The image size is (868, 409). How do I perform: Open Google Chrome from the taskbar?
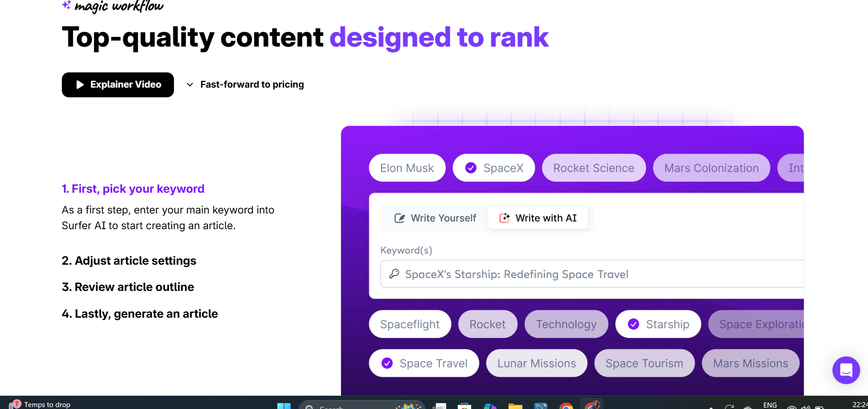pyautogui.click(x=566, y=406)
